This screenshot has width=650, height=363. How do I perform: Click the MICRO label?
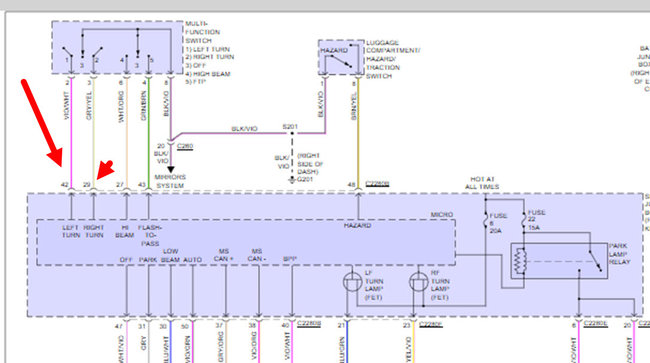coord(441,215)
